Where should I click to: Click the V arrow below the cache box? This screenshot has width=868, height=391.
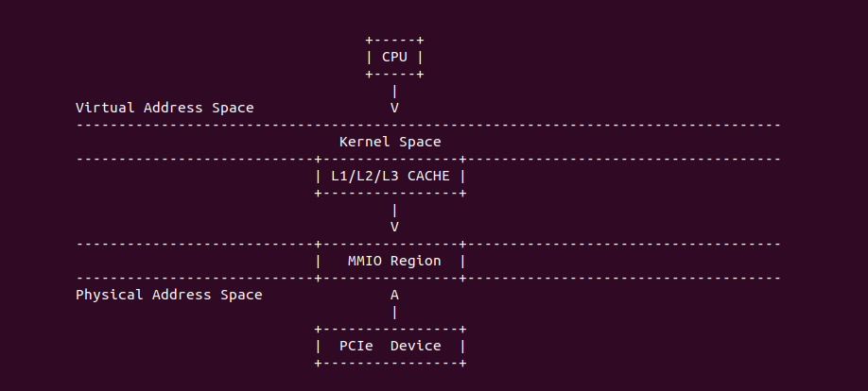coord(394,227)
